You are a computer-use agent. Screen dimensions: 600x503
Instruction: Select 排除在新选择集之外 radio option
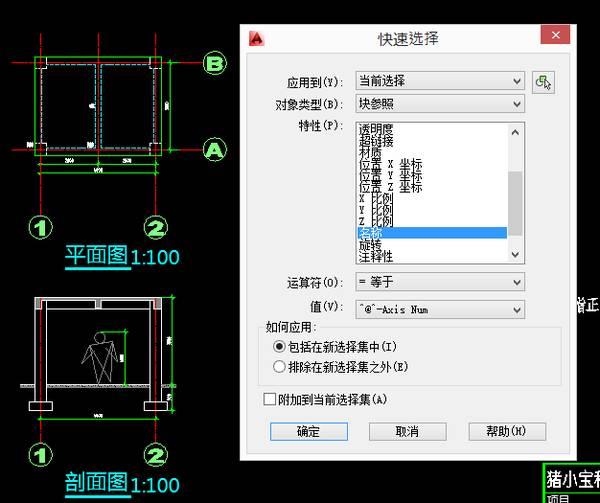pos(280,367)
